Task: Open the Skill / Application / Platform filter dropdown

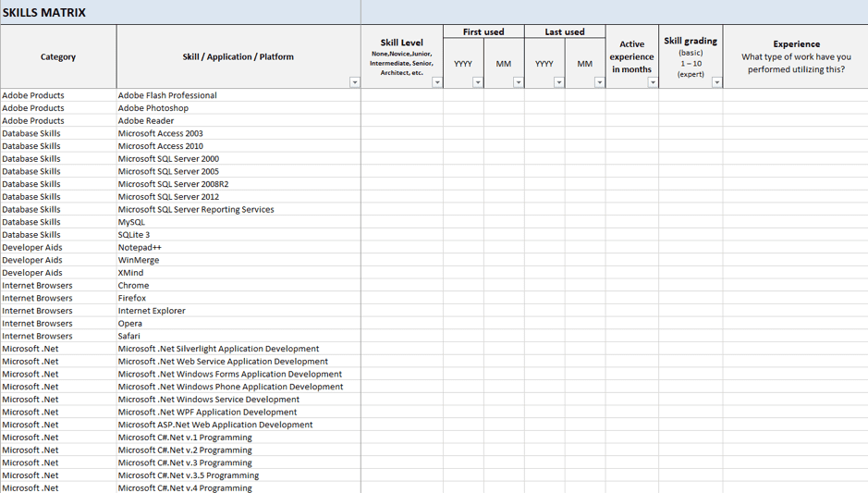Action: click(x=355, y=82)
